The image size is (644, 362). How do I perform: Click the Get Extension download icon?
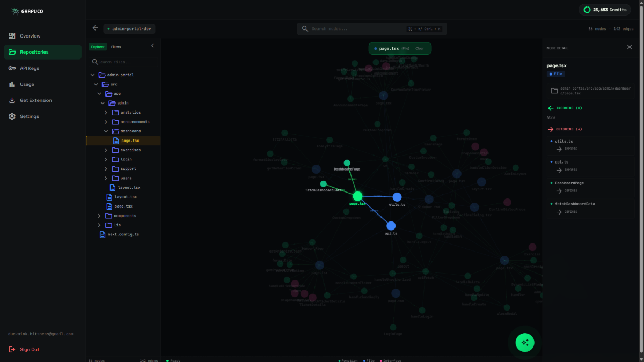[12, 100]
